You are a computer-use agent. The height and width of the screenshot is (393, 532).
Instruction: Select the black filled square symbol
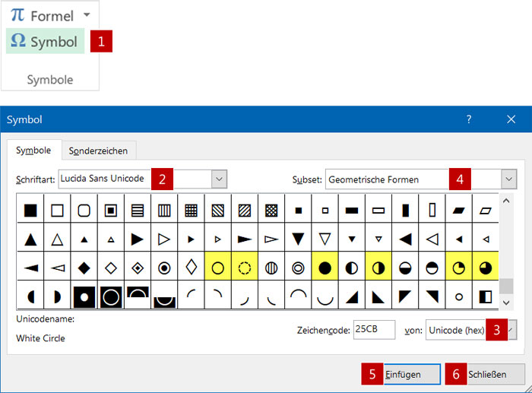tap(30, 211)
